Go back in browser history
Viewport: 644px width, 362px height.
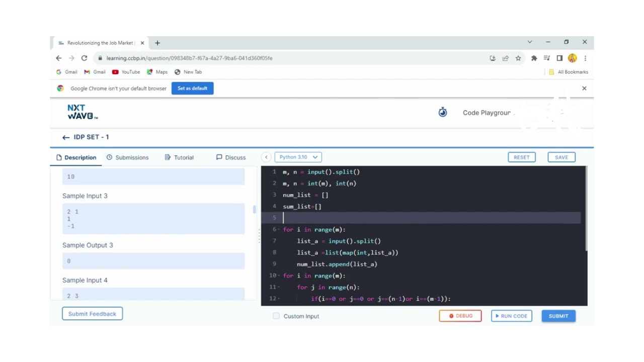pos(59,58)
